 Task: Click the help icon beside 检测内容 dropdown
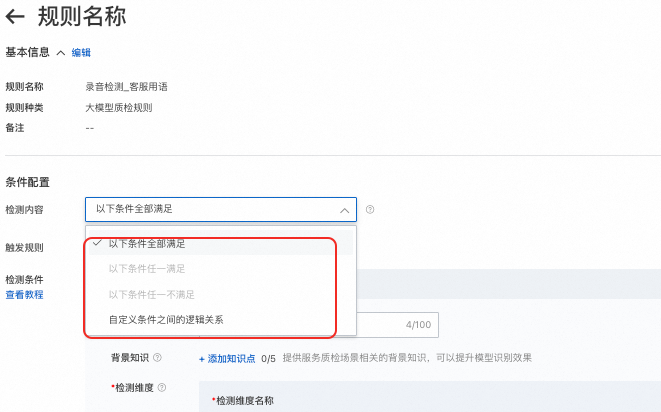[x=370, y=210]
